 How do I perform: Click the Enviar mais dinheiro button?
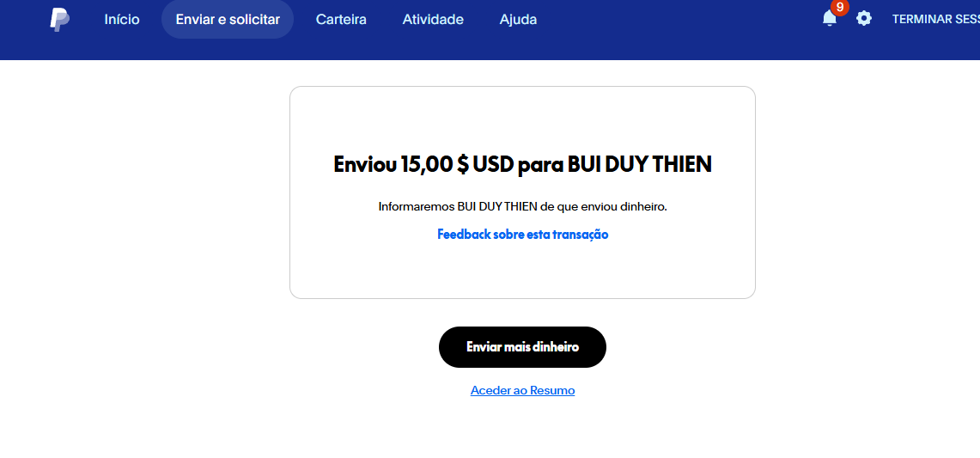point(522,347)
